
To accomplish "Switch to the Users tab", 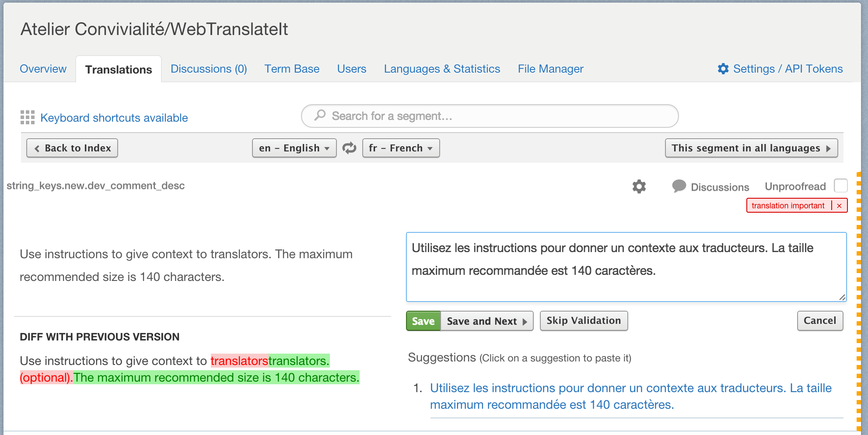I will click(351, 69).
